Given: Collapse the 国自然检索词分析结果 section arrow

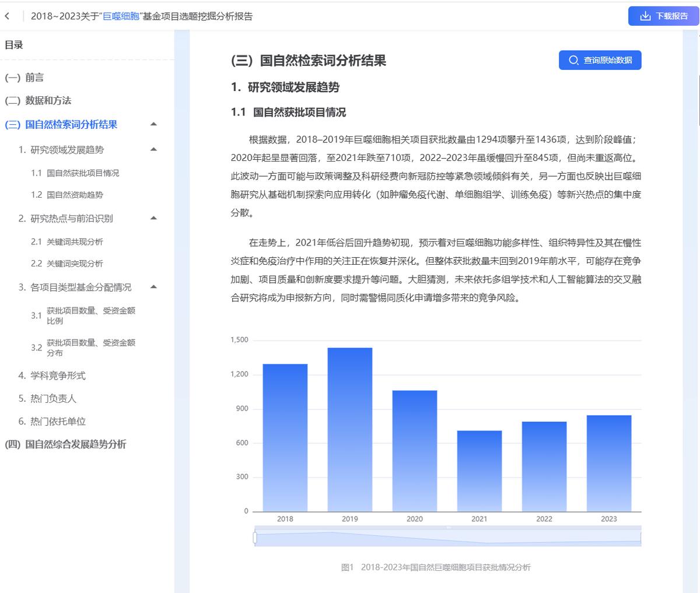Looking at the screenshot, I should click(x=153, y=124).
